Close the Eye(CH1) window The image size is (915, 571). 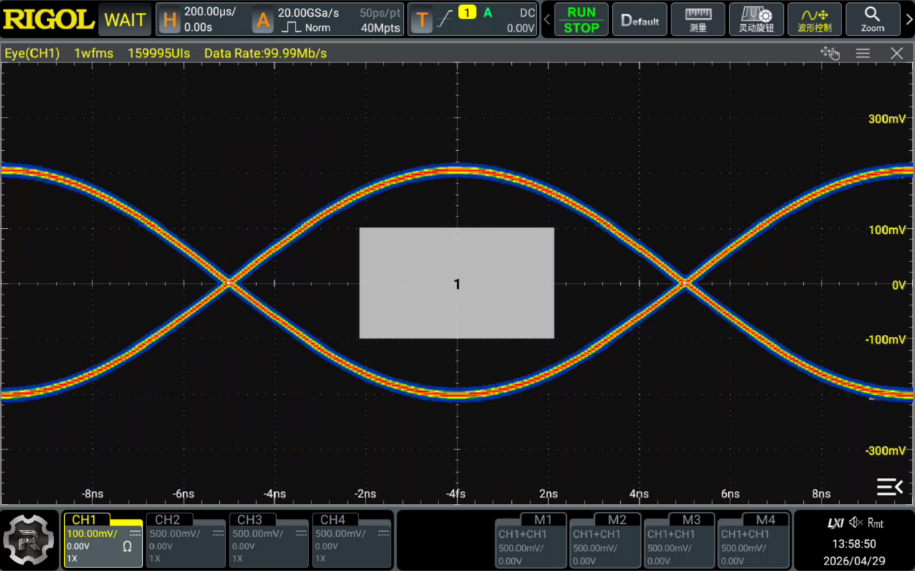tap(897, 54)
